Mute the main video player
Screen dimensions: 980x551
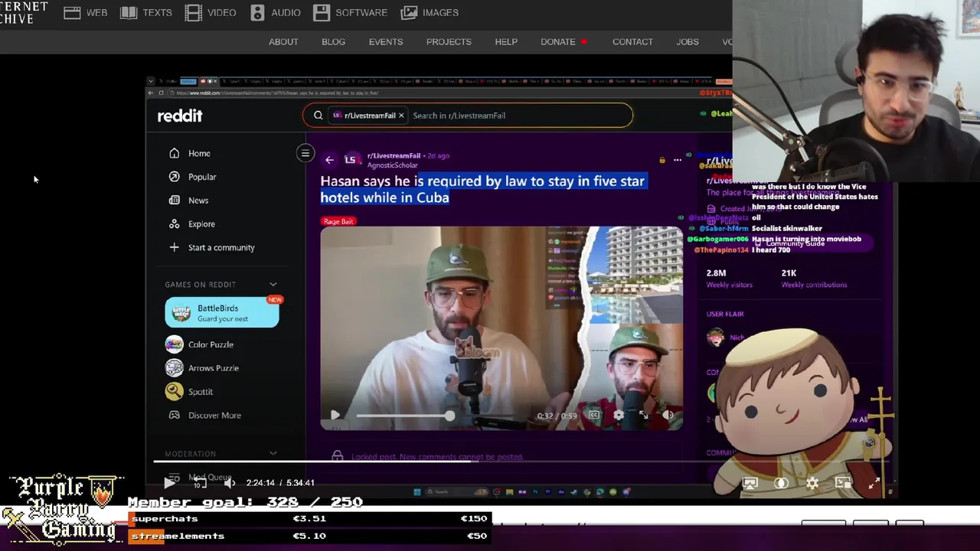click(229, 483)
